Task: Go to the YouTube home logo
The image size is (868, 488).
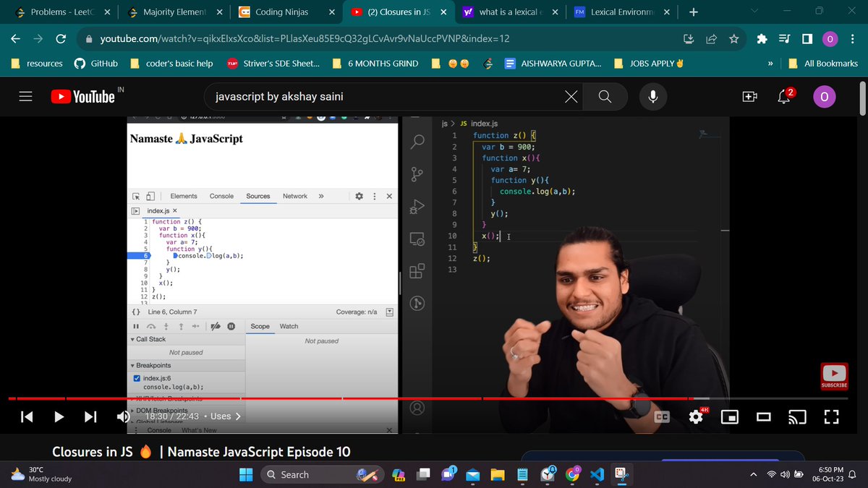Action: 83,96
